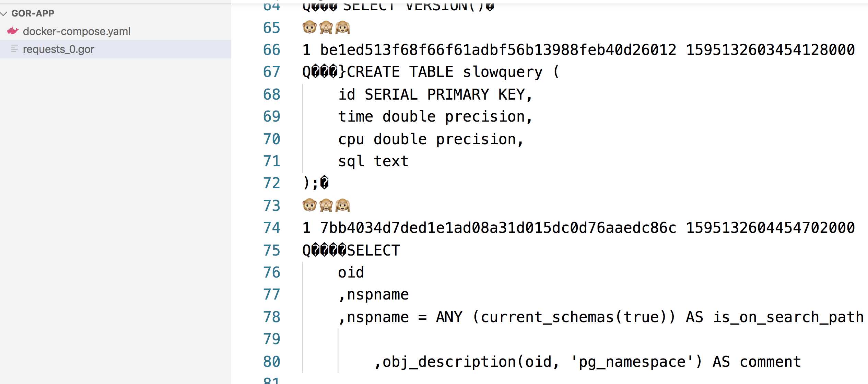The image size is (868, 384).
Task: Click line number 79 in gutter
Action: tap(271, 339)
